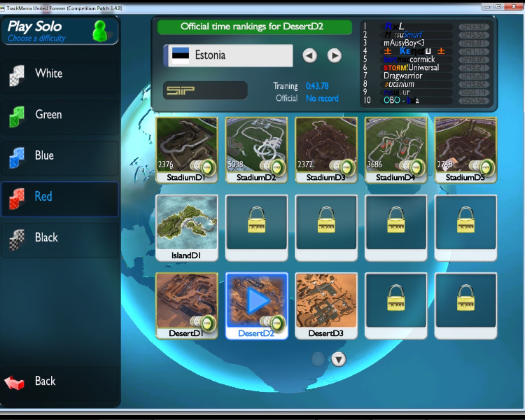Go to previous ranking region
The image size is (525, 420).
pos(309,55)
